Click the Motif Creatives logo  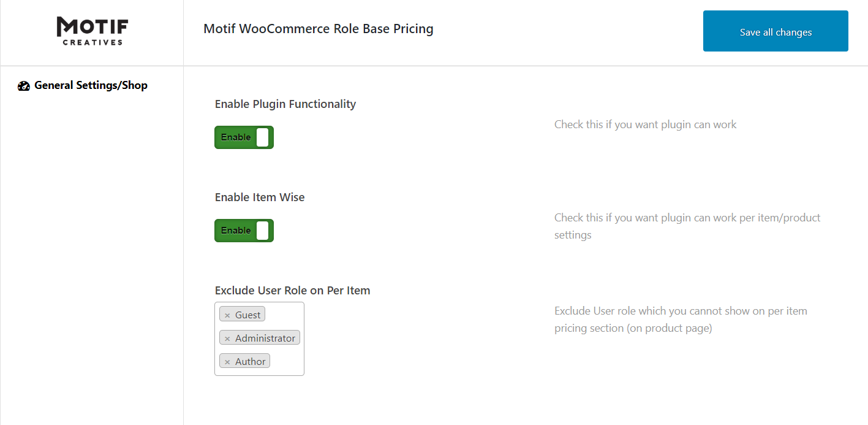[92, 30]
